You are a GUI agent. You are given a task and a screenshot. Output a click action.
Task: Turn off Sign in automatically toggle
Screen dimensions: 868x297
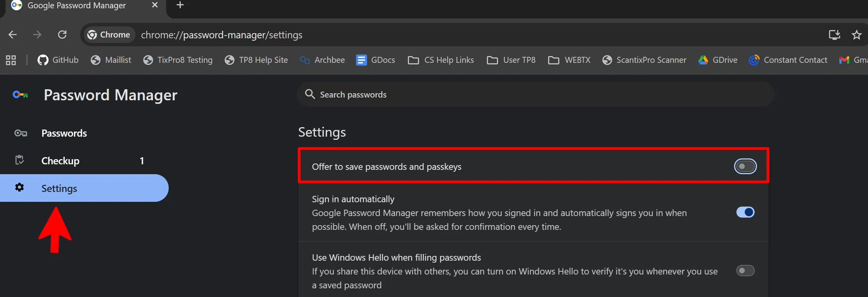745,212
